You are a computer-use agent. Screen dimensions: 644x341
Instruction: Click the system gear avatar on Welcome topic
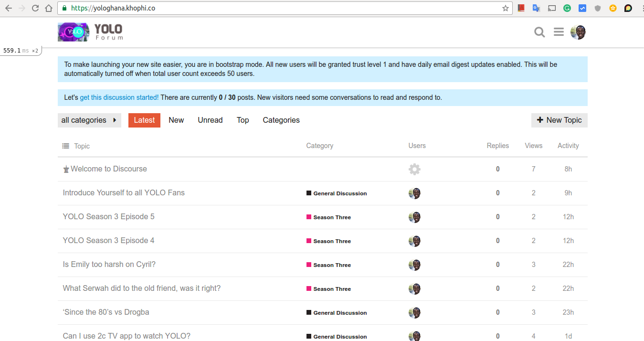[414, 169]
